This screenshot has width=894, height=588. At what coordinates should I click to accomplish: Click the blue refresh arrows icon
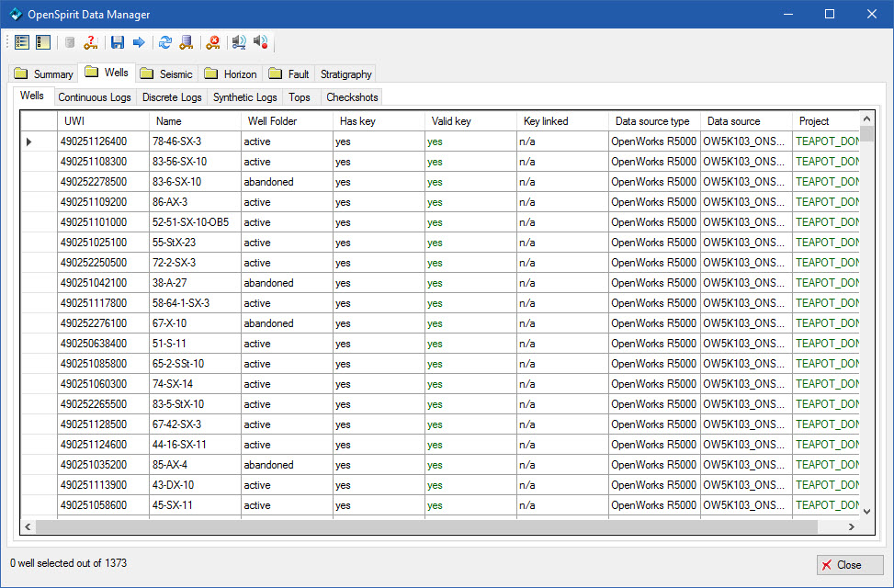pos(165,42)
